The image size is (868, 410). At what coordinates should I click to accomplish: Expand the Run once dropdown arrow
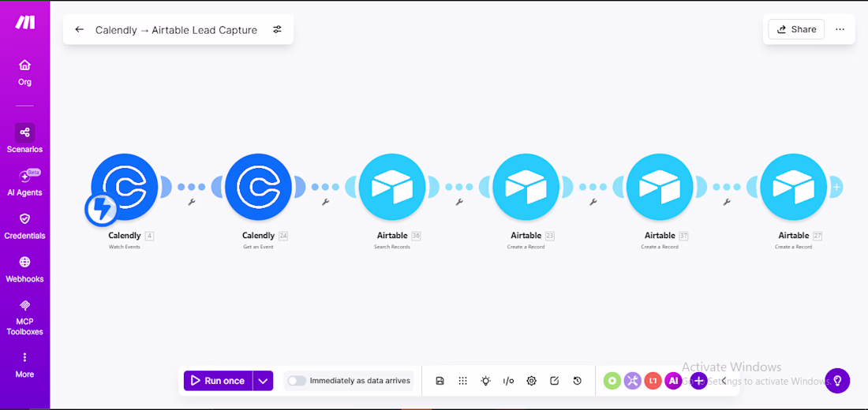[263, 381]
